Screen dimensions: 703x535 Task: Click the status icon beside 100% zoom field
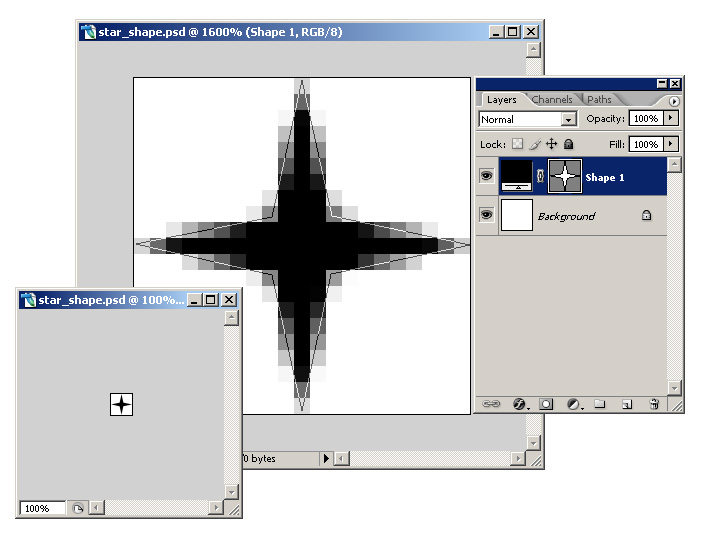[78, 508]
